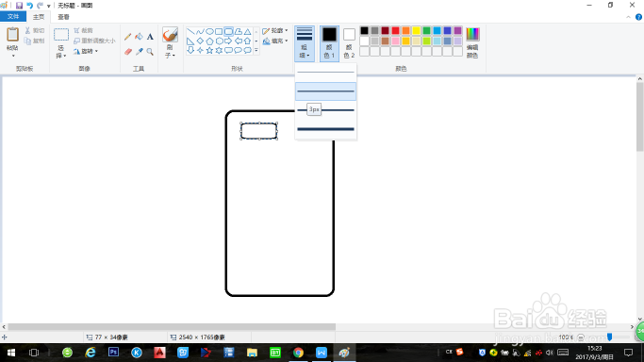The width and height of the screenshot is (644, 362).
Task: Switch to the Home ribbon tab
Action: (x=39, y=17)
